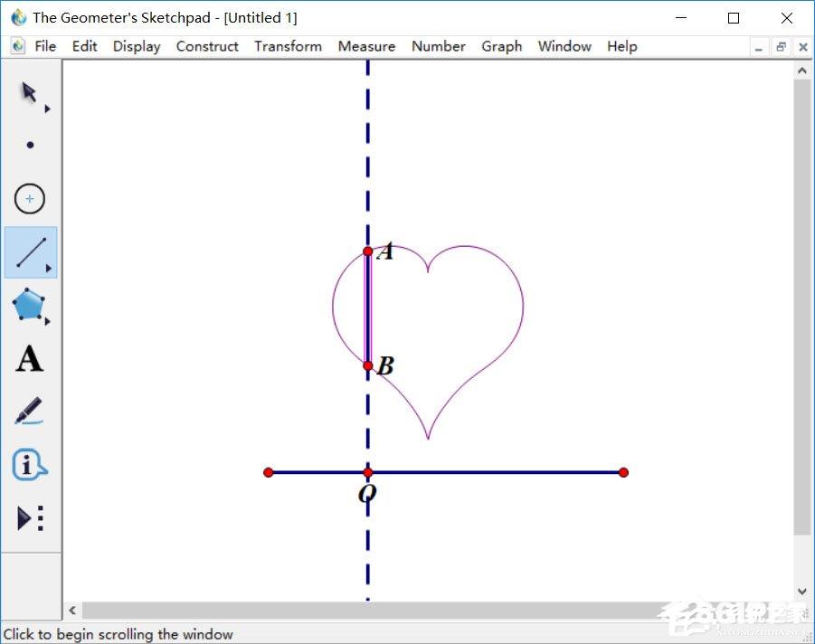Viewport: 815px width, 644px height.
Task: Open the Custom Tools menu
Action: coord(30,518)
